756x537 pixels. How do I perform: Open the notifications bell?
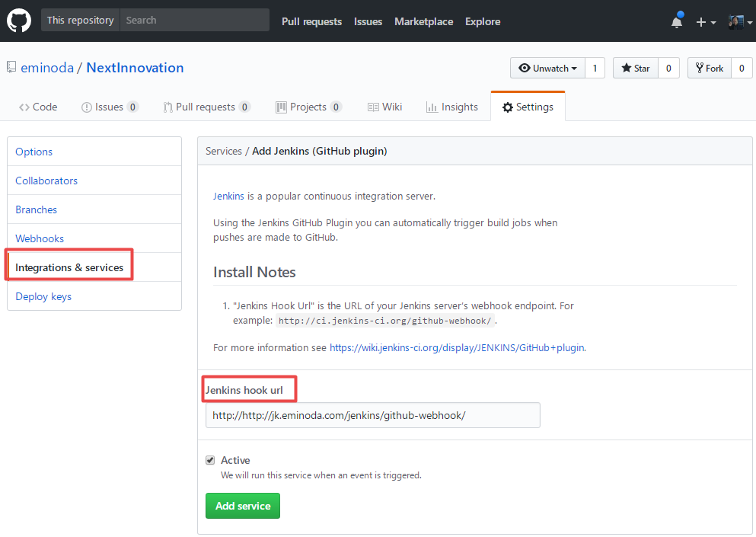(677, 21)
